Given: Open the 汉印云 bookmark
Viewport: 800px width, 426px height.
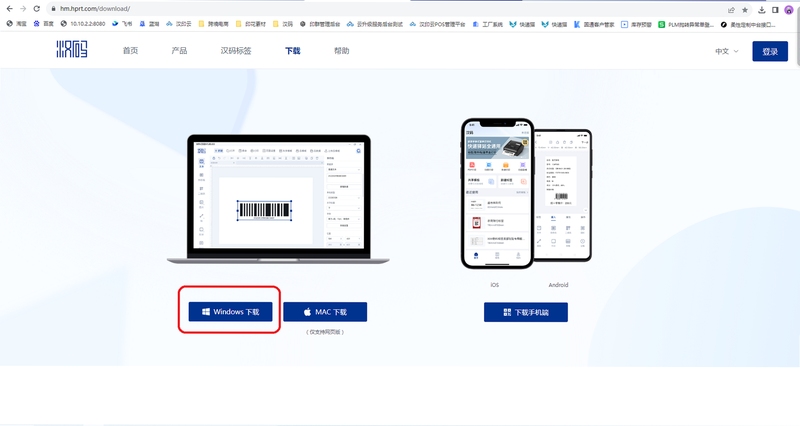Looking at the screenshot, I should click(179, 24).
